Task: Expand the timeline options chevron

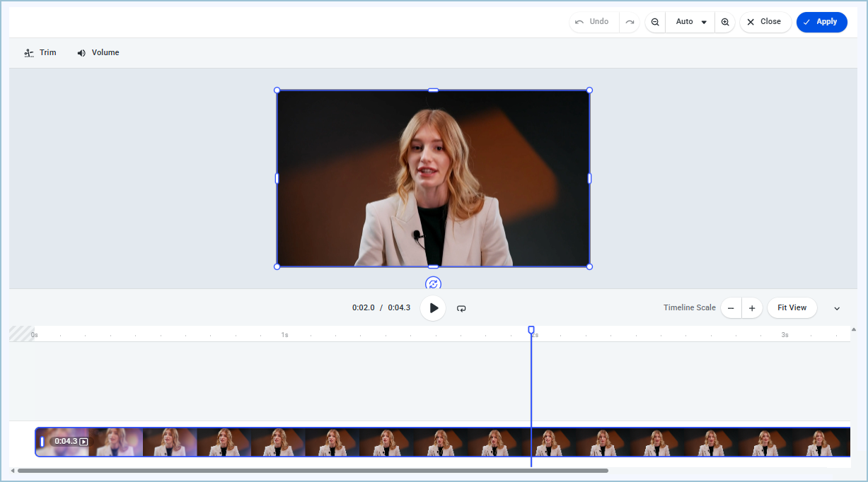Action: [x=836, y=308]
